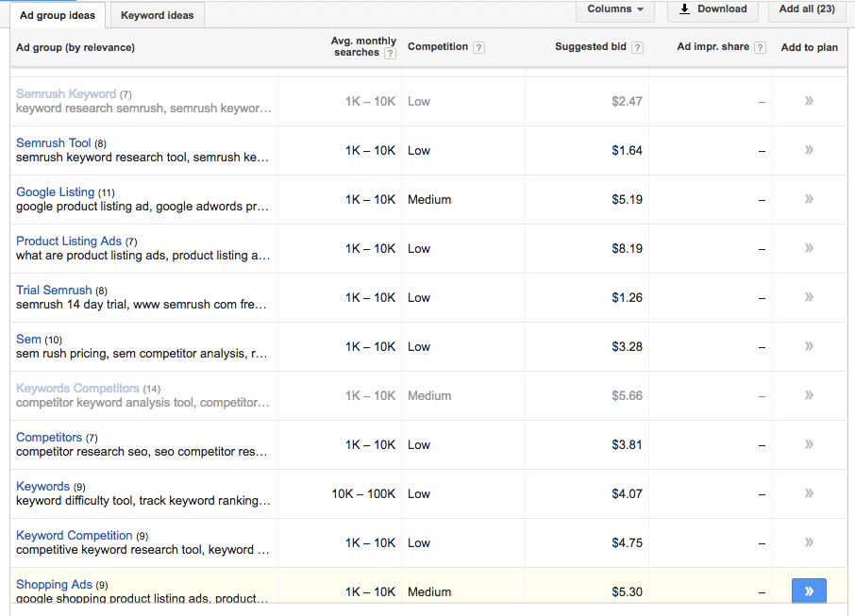This screenshot has height=616, width=855.
Task: Sort by Ad impr. share column
Action: tap(713, 47)
